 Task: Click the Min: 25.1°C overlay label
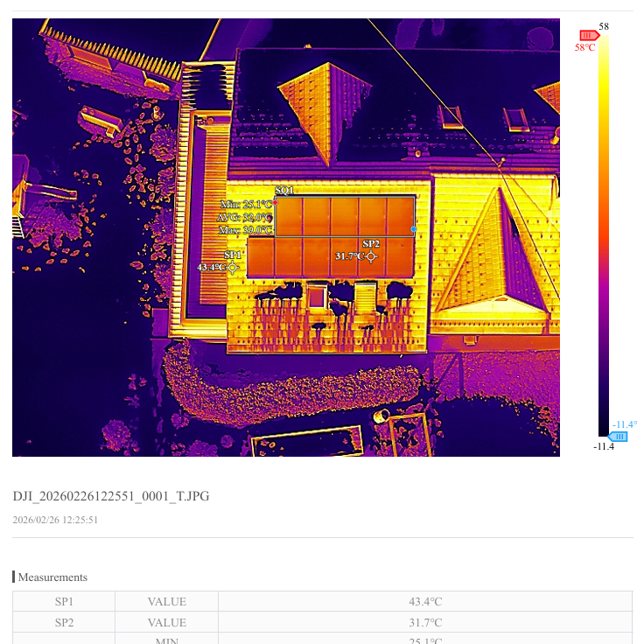click(x=246, y=204)
